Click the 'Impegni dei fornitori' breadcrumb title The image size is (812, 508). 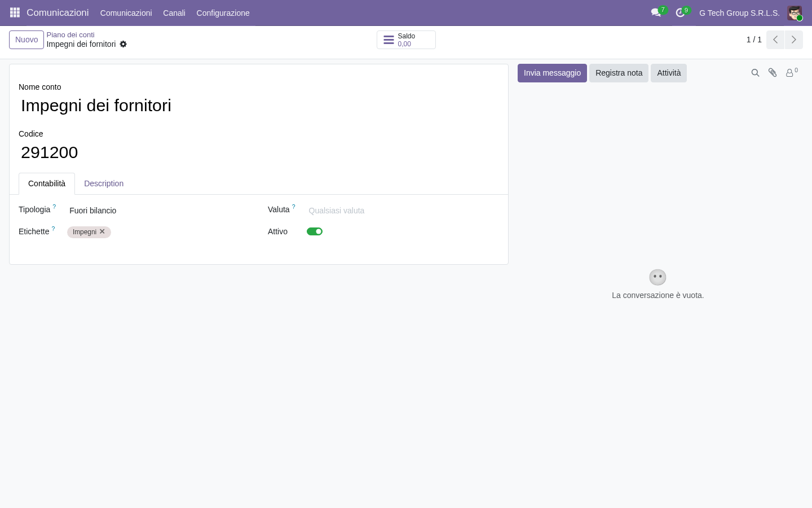pyautogui.click(x=81, y=44)
